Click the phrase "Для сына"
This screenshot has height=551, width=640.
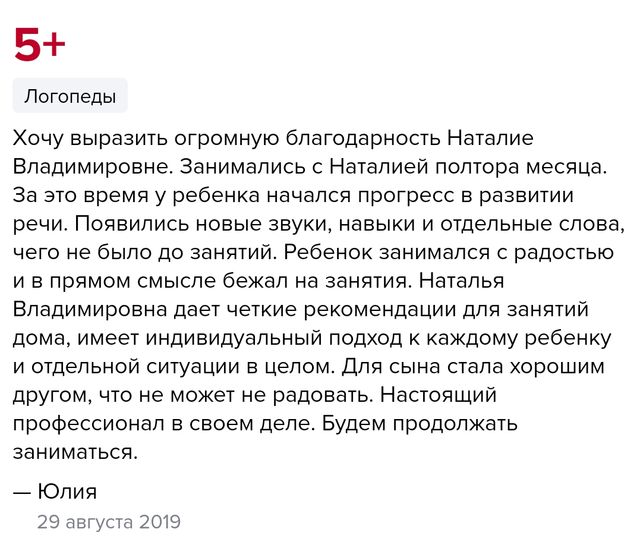tap(391, 367)
